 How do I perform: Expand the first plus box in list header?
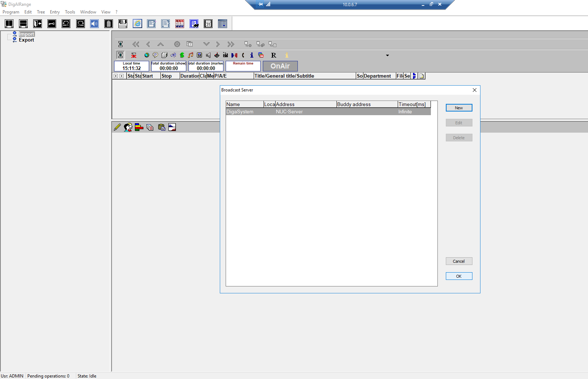(116, 76)
